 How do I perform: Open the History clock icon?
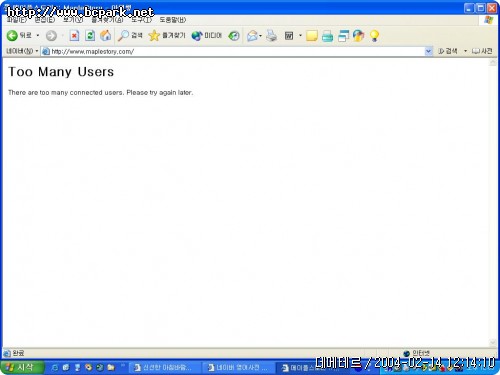(234, 36)
